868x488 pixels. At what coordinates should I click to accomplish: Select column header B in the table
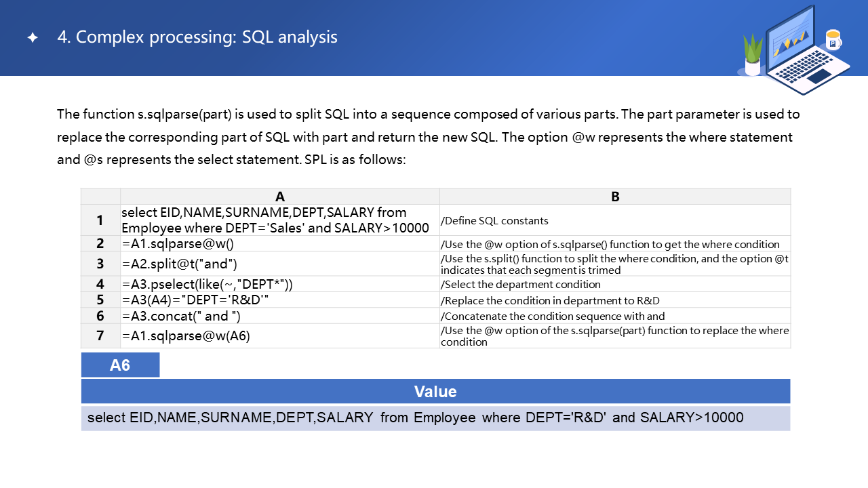[615, 197]
